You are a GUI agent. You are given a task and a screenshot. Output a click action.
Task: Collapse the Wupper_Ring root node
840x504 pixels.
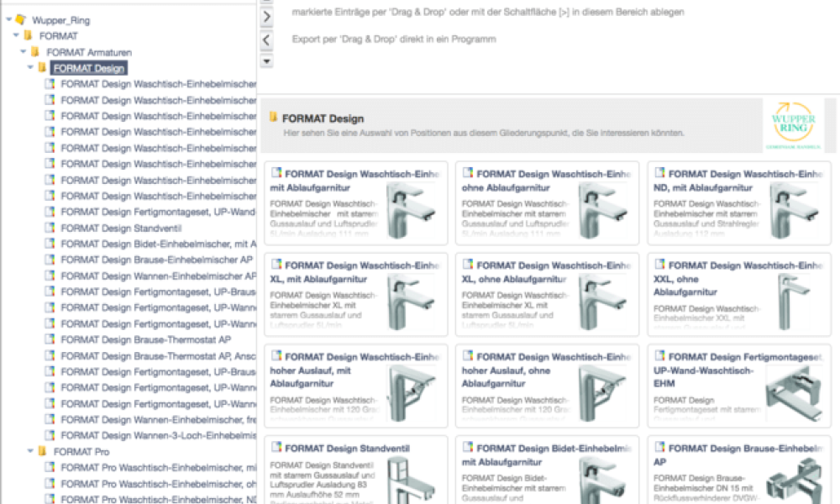click(8, 20)
